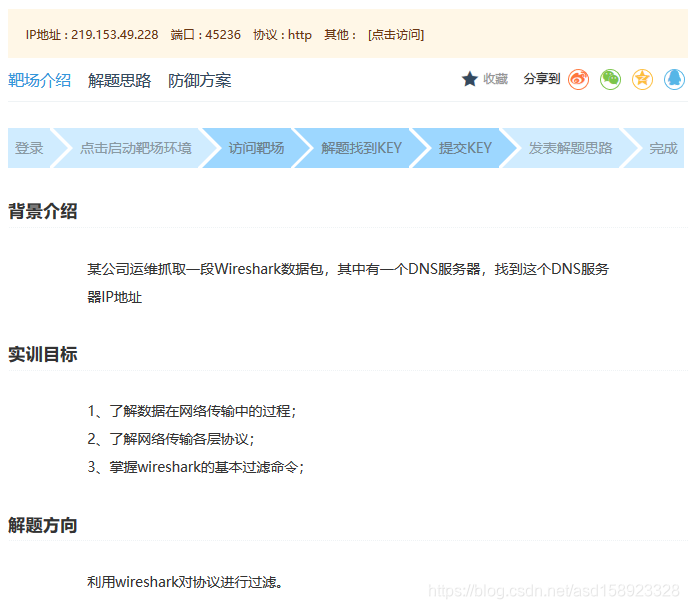Click the 收藏 star icon

pos(469,79)
